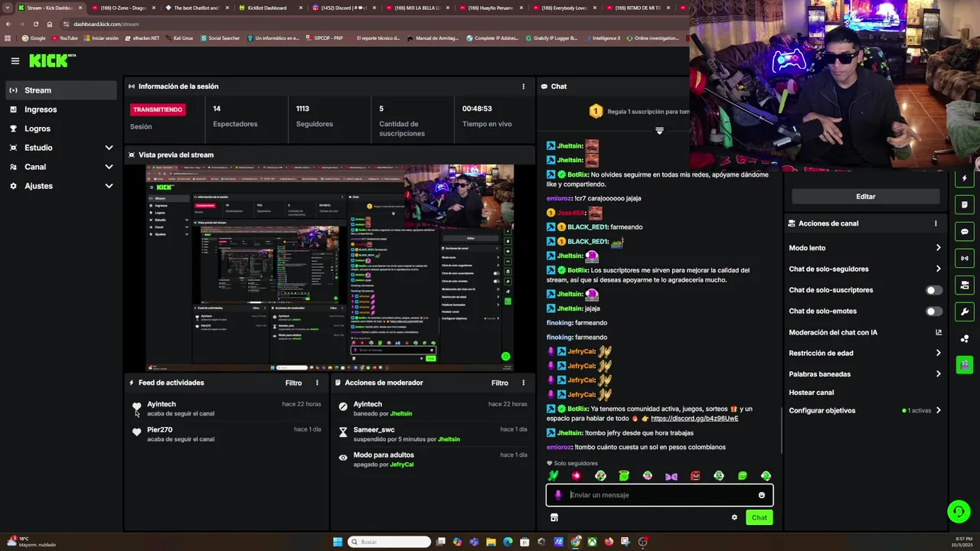Click the Enviar un mensaje input field
The image size is (980, 551).
point(659,495)
